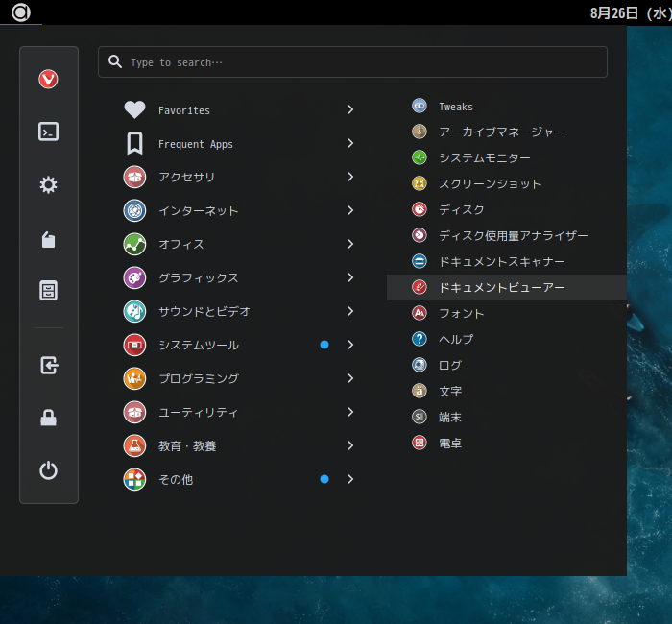Screen dimensions: 672x624
Task: Expand the その他 category chevron
Action: 350,480
